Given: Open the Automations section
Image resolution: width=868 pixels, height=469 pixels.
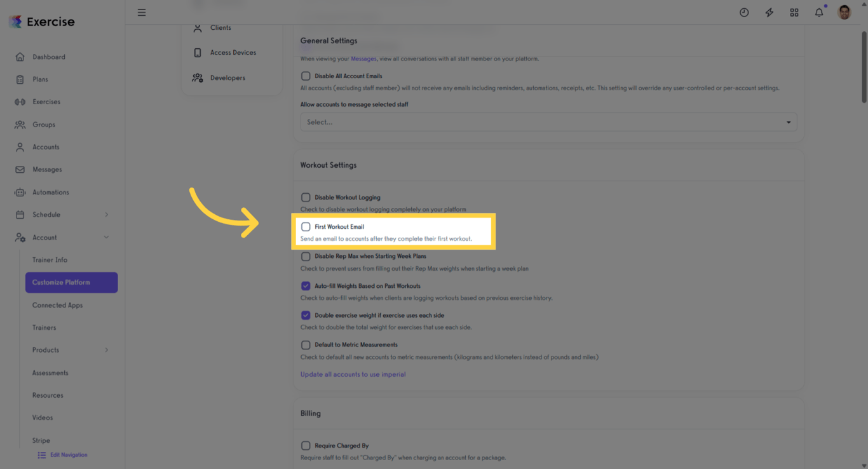Looking at the screenshot, I should (x=52, y=192).
